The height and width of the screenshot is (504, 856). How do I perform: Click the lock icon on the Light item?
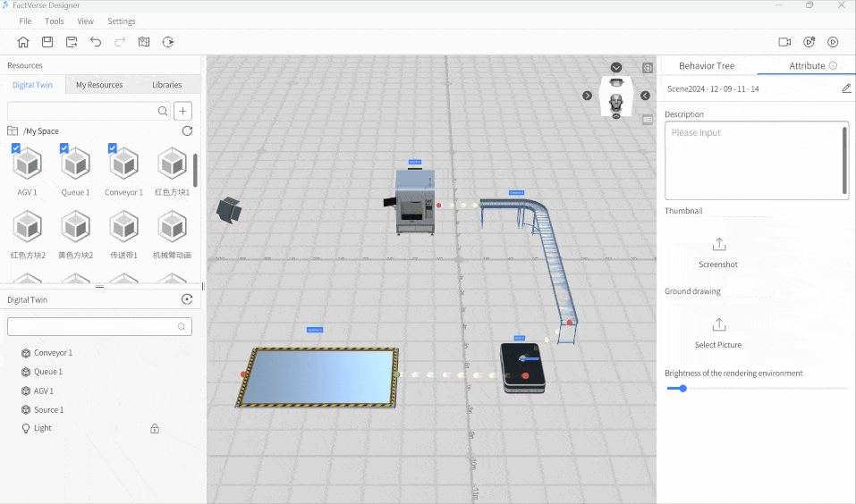point(155,429)
